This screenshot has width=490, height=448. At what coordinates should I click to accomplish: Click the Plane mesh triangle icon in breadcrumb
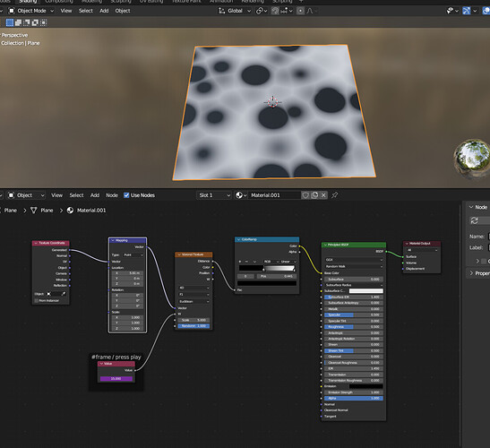34,211
